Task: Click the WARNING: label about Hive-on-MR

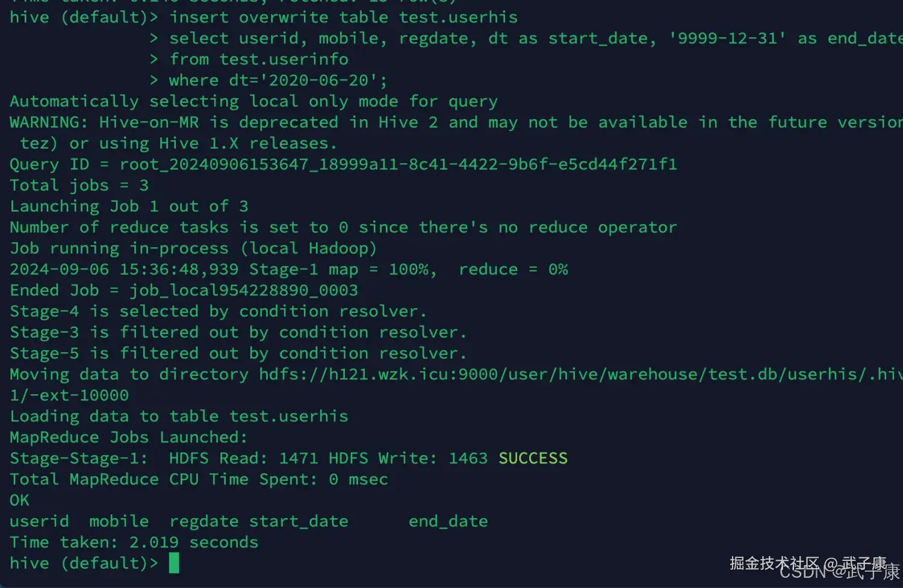Action: click(49, 123)
